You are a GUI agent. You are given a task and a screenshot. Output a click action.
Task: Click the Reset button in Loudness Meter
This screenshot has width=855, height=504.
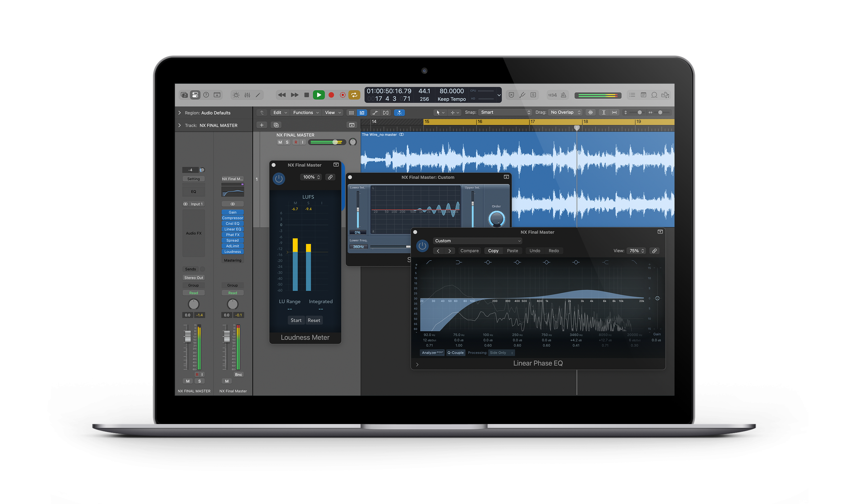tap(314, 320)
